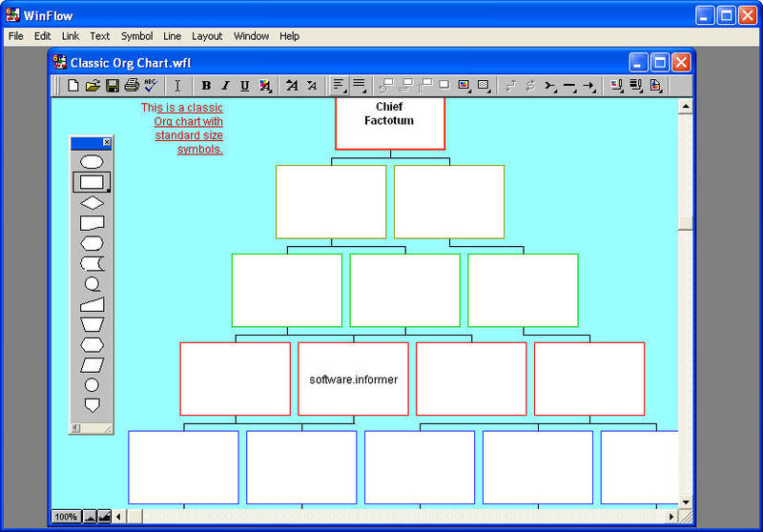Click the horizontal scrollbar left arrow

[x=118, y=517]
